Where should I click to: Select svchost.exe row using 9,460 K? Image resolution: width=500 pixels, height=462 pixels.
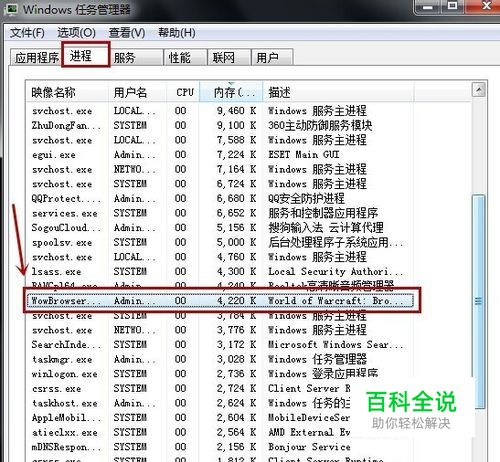(x=220, y=111)
